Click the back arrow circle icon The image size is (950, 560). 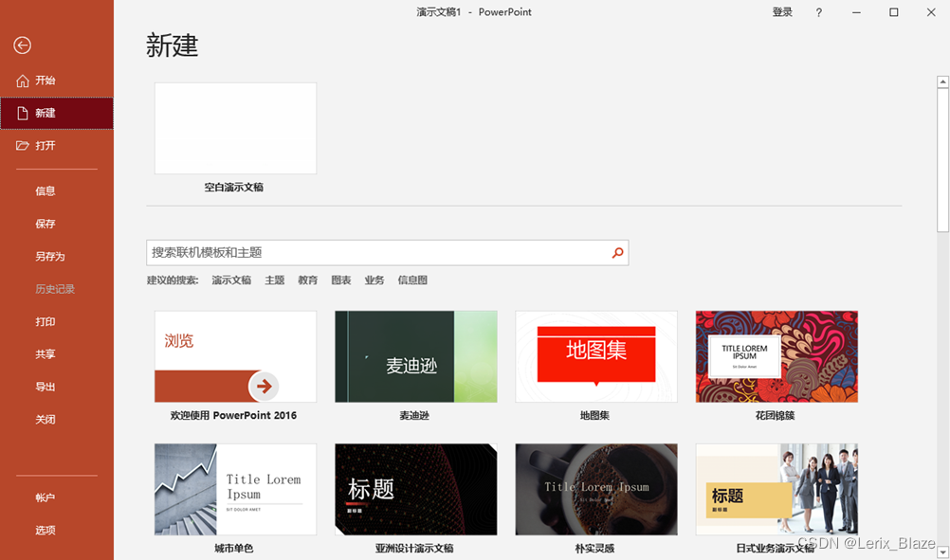click(x=23, y=45)
